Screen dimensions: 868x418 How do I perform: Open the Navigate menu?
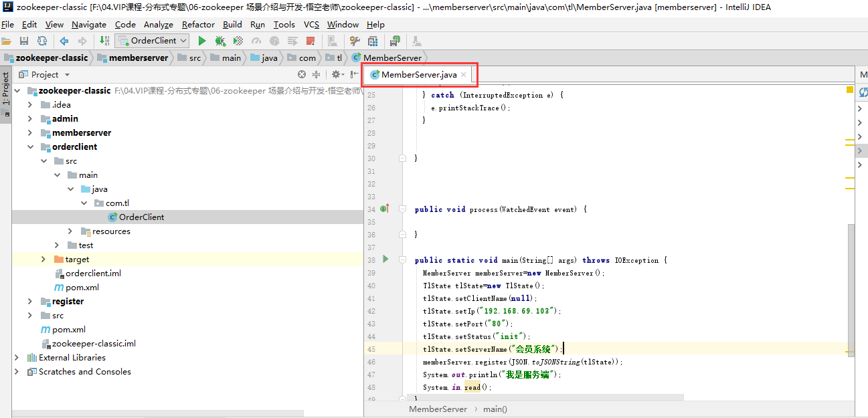pos(89,25)
